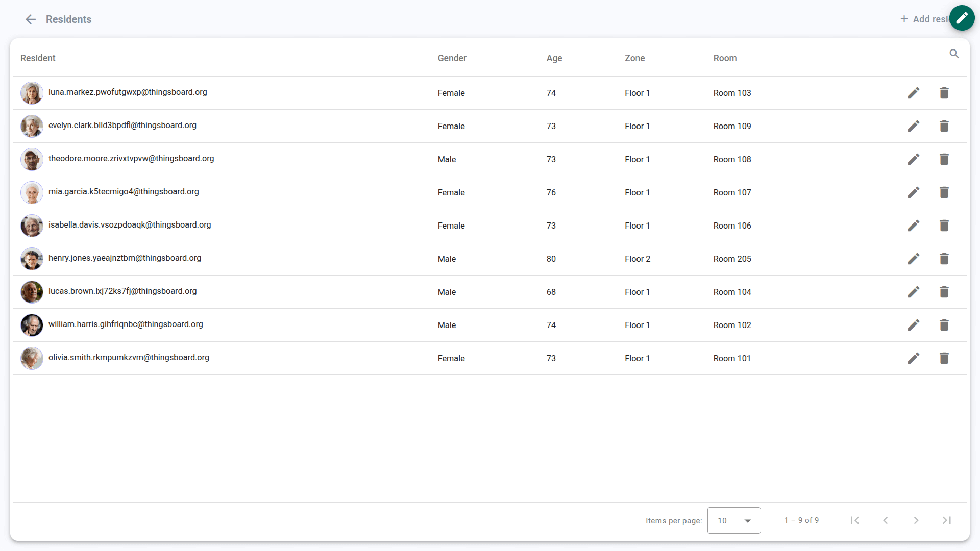Sort table by Resident column header
980x551 pixels.
coord(38,58)
